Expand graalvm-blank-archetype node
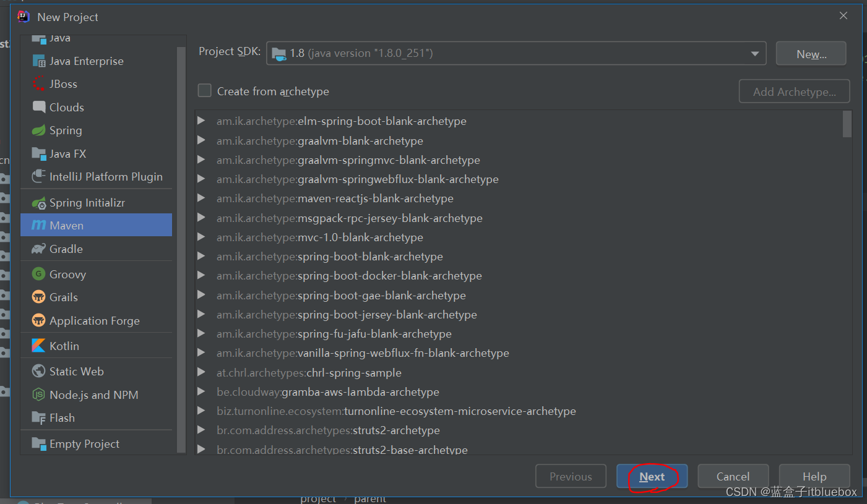This screenshot has width=867, height=504. (x=201, y=140)
